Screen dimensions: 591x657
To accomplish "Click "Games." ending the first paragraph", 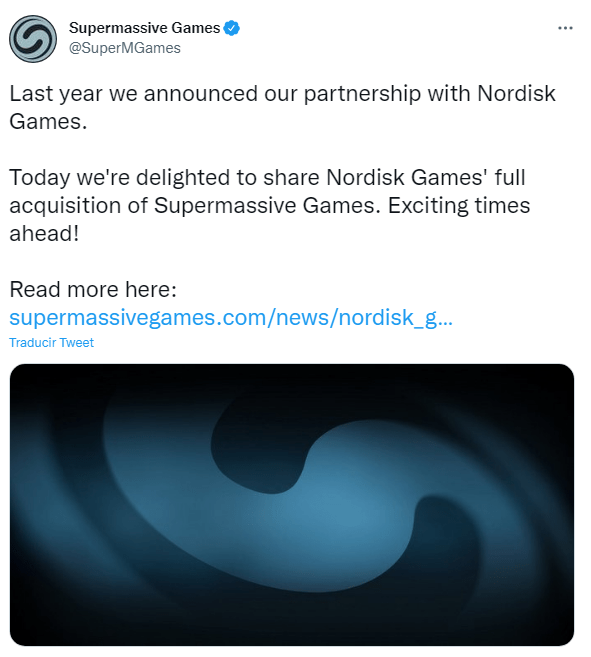I will click(48, 122).
